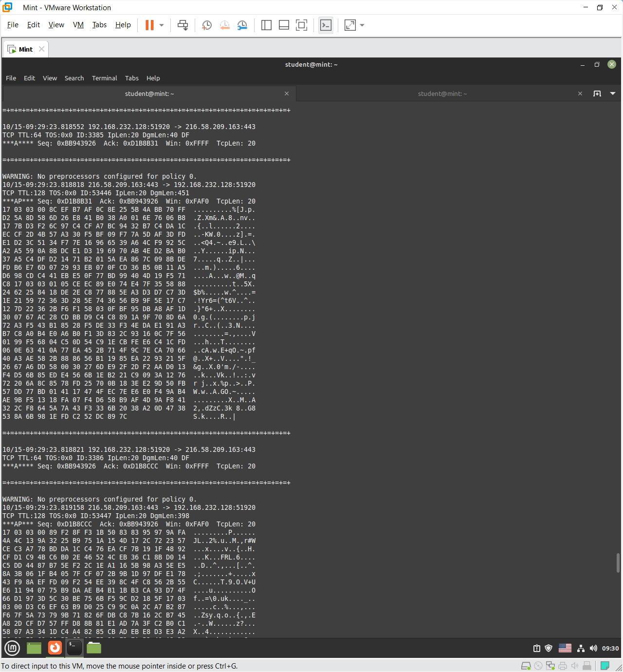Screen dimensions: 623x672
Task: Open Firefox from the Mint panel
Action: 55,648
